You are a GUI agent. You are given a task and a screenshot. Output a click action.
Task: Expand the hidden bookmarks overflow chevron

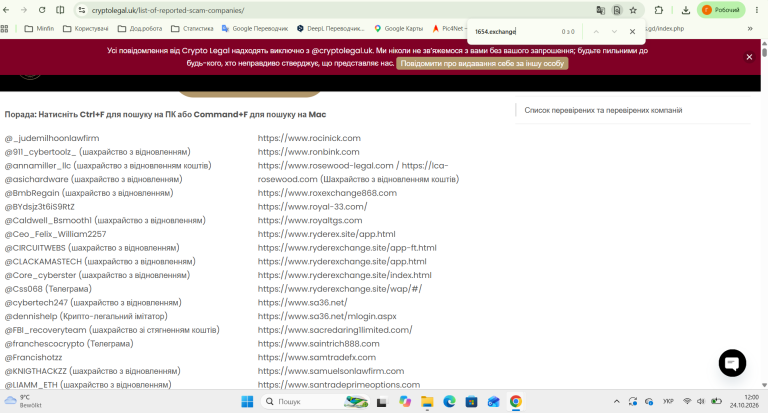click(x=750, y=28)
